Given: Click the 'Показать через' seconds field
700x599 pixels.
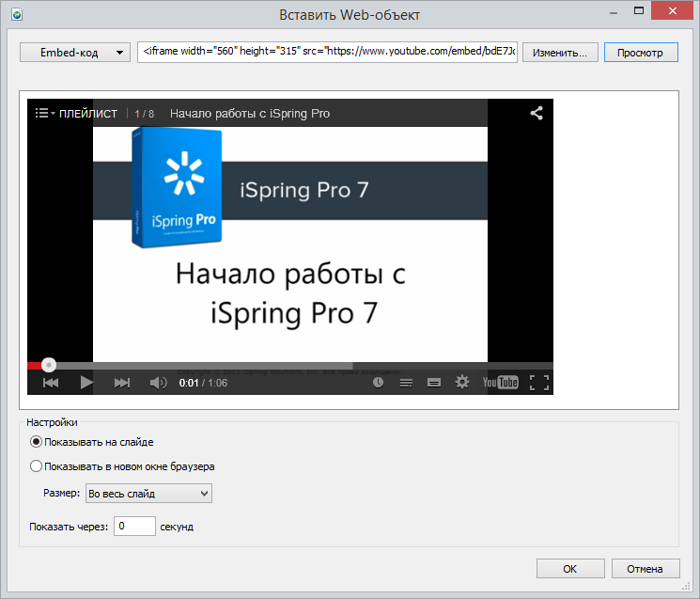Looking at the screenshot, I should (x=134, y=527).
